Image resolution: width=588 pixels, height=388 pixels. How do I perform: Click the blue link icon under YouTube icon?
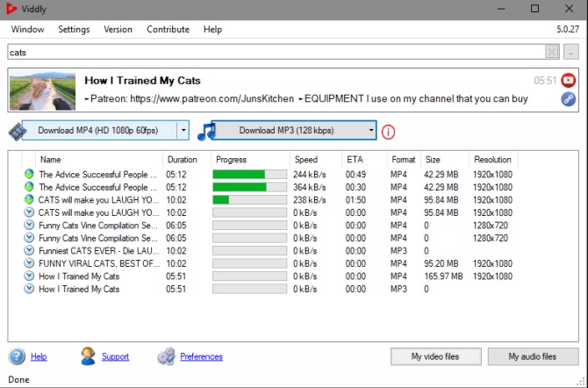point(569,98)
